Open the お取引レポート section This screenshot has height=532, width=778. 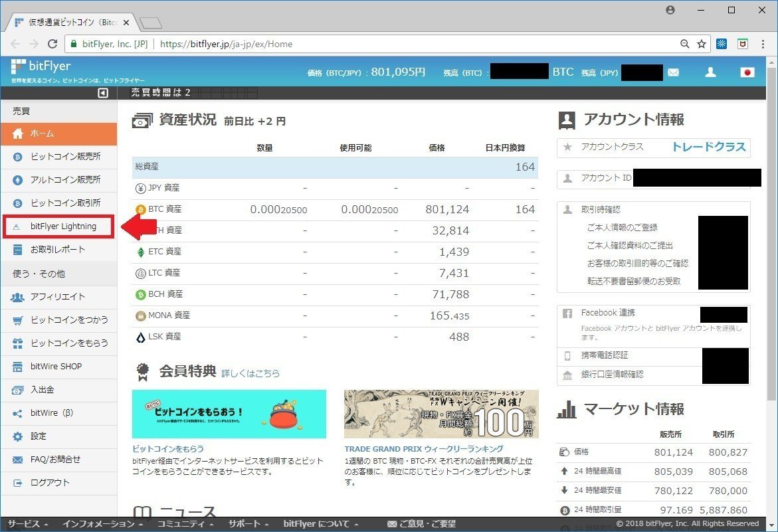(58, 249)
